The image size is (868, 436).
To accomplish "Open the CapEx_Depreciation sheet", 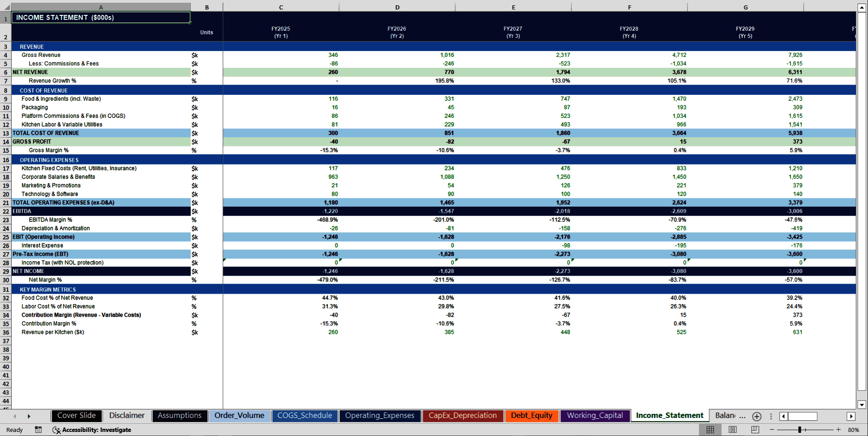I will click(462, 416).
